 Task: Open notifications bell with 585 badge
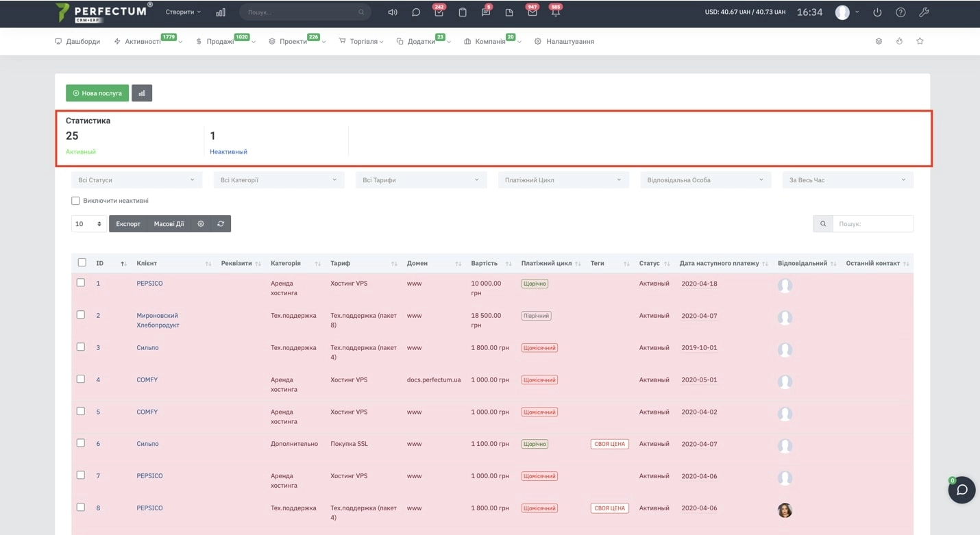556,12
